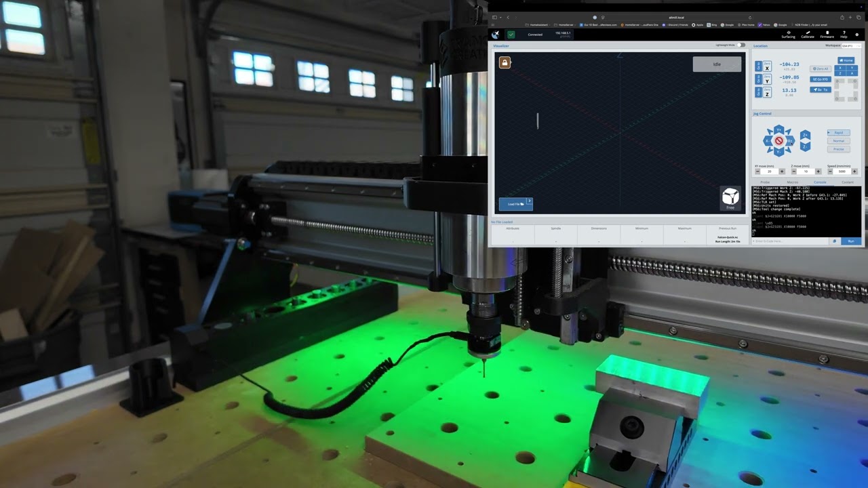
Task: Select the Rapid jog preset
Action: click(x=839, y=132)
